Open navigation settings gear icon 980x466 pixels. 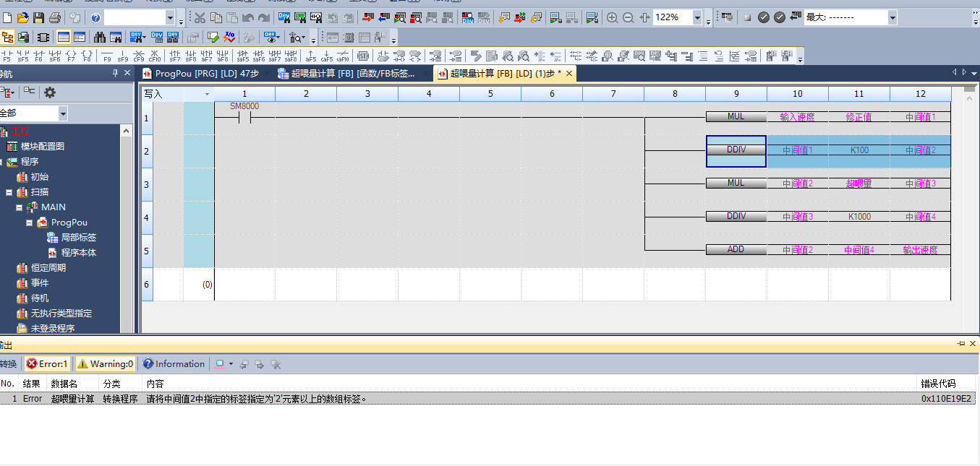50,92
